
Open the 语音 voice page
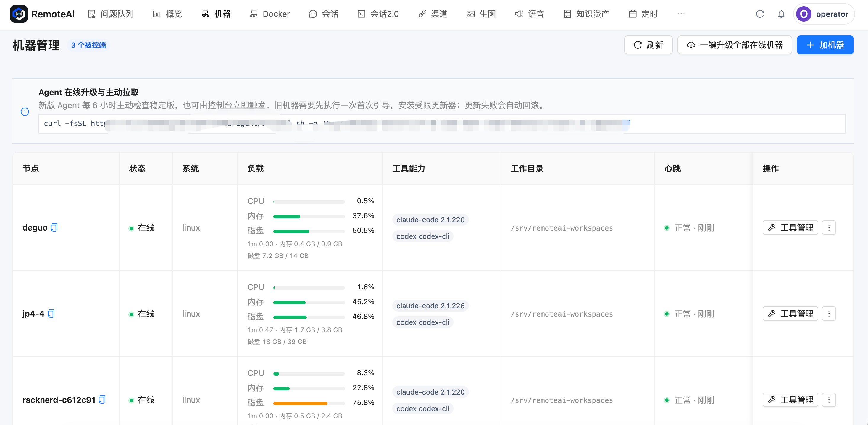530,14
